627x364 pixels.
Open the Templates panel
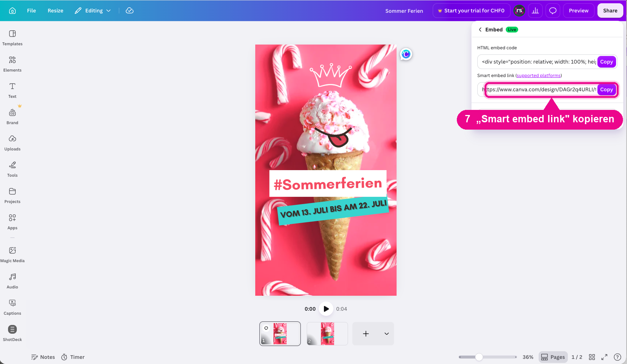point(12,38)
